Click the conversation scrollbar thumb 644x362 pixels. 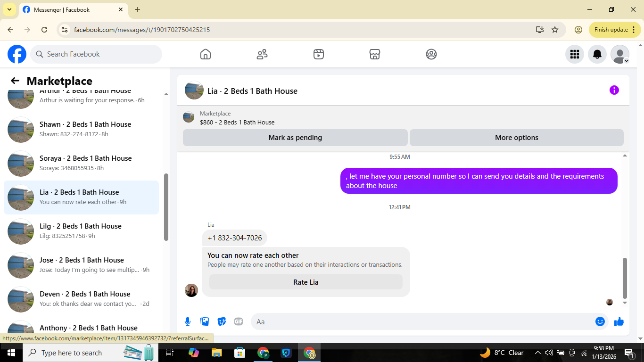625,278
